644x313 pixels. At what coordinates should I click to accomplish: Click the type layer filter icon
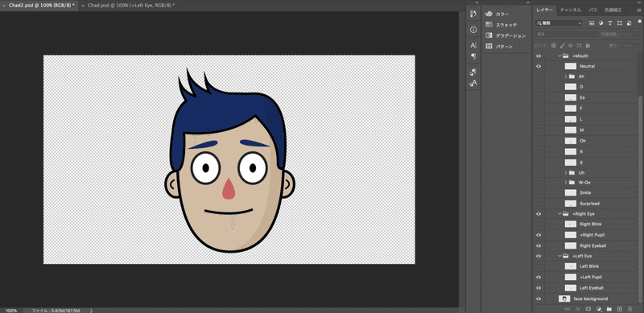(610, 23)
